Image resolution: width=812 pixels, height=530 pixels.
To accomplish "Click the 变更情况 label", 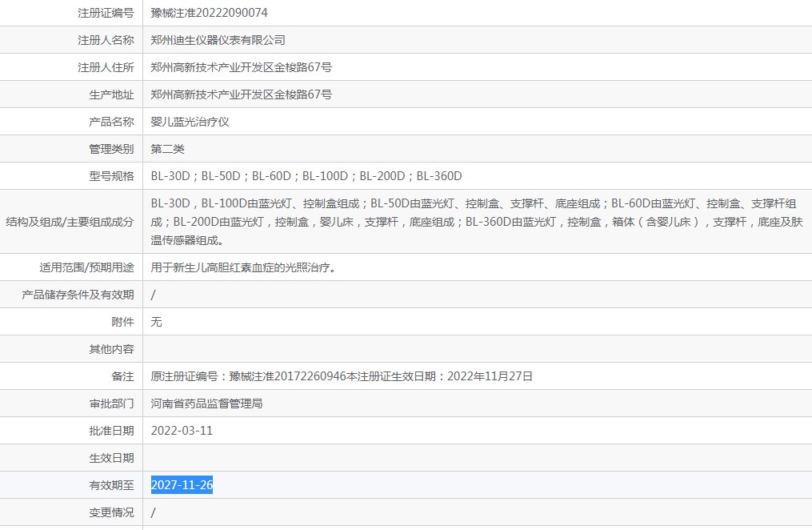I will (x=111, y=512).
